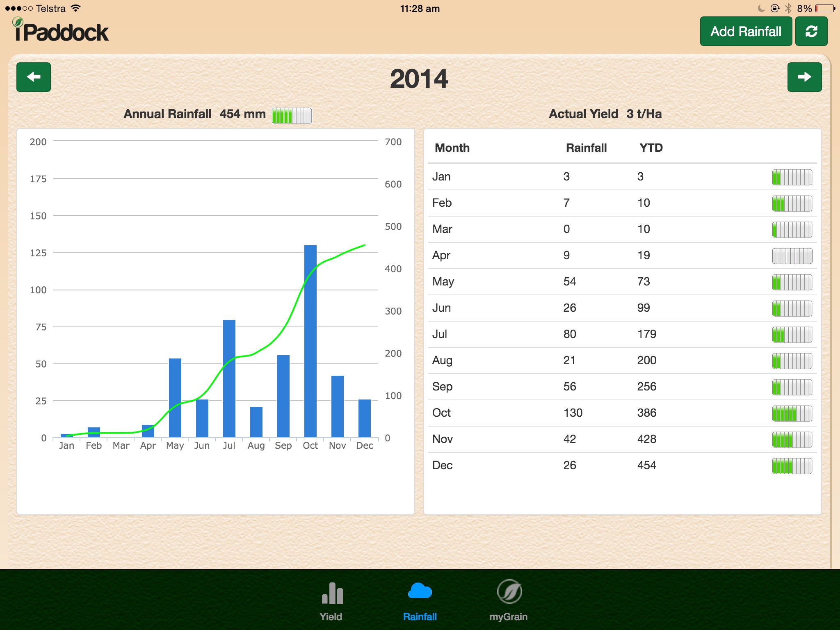
Task: Tap the Apr empty gauge icon
Action: [792, 256]
